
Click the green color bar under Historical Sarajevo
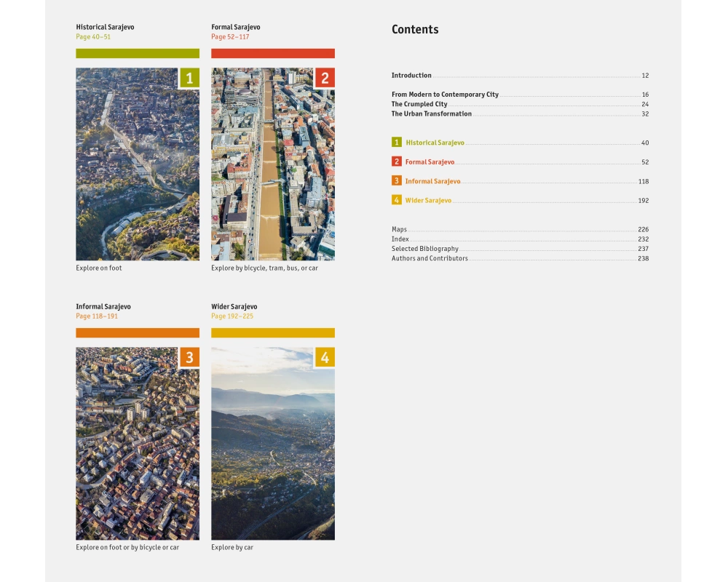(138, 53)
